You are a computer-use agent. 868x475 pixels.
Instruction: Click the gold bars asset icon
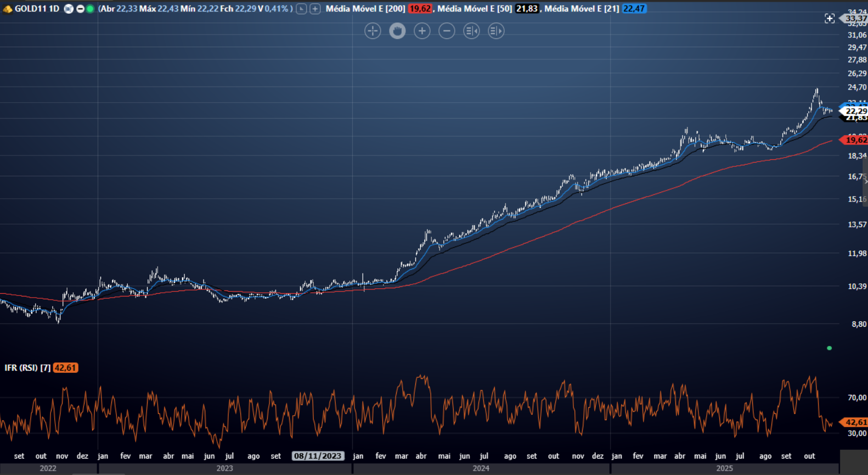point(7,9)
